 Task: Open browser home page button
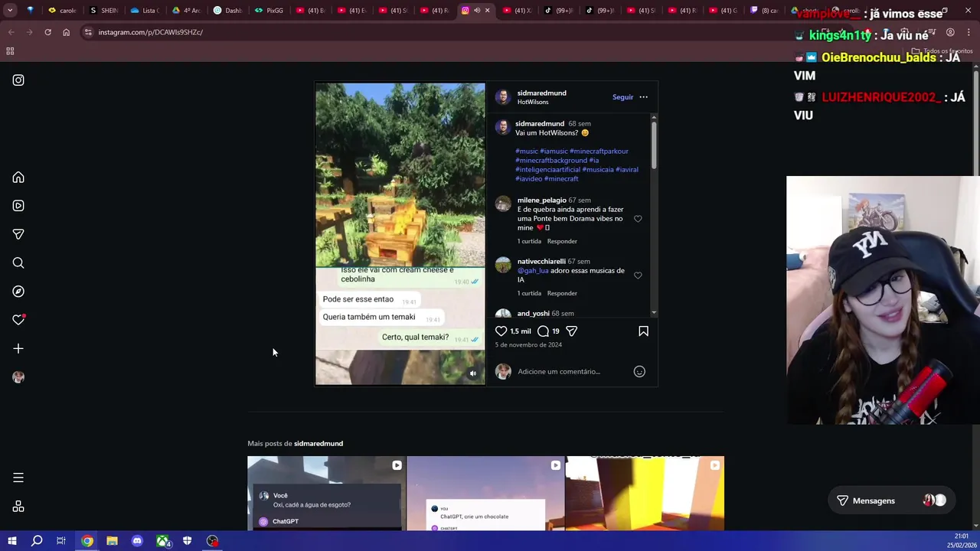(66, 32)
